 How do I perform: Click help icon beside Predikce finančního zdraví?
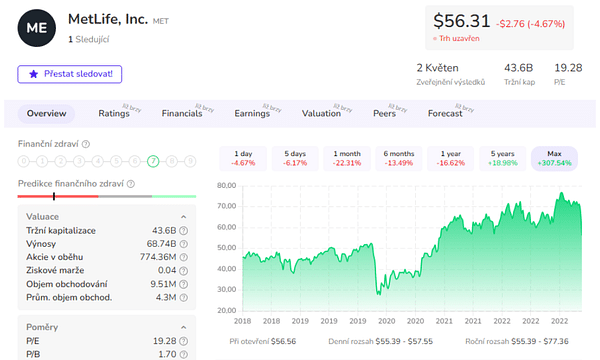point(131,184)
